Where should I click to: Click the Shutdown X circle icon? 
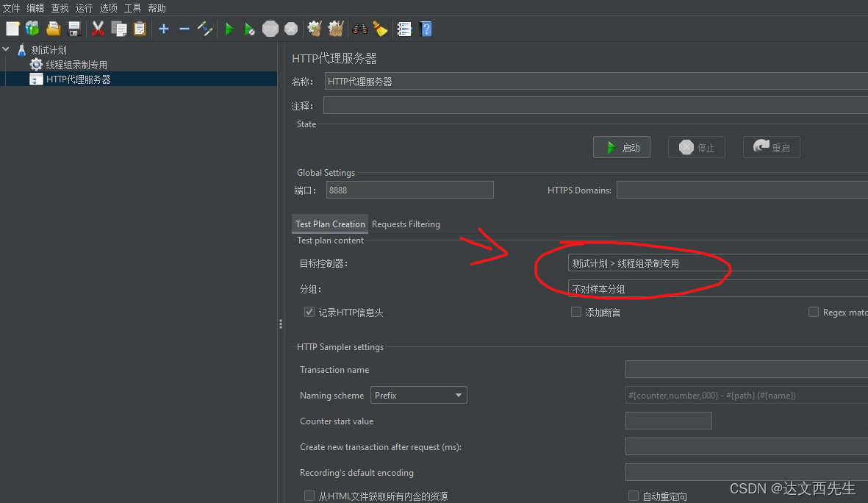pyautogui.click(x=291, y=29)
